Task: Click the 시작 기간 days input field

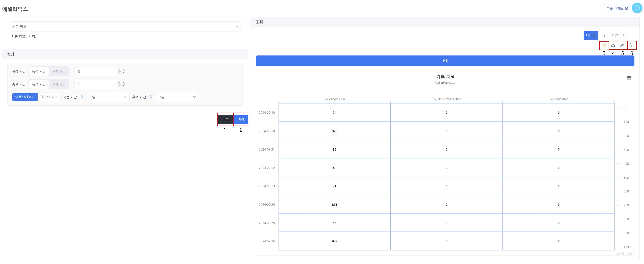Action: [96, 71]
